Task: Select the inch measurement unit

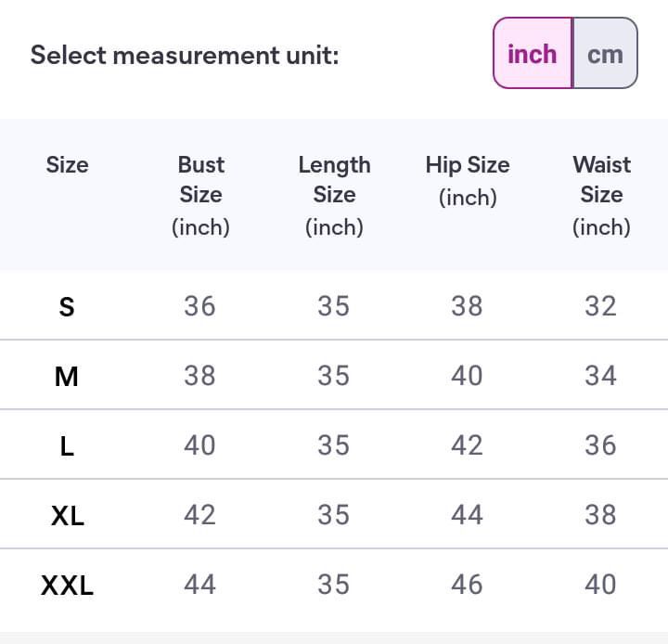Action: (x=533, y=54)
